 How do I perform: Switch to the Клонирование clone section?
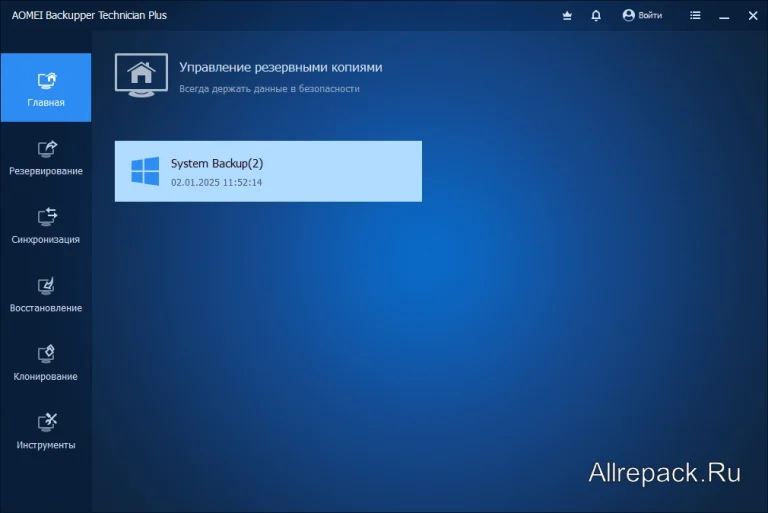point(46,364)
